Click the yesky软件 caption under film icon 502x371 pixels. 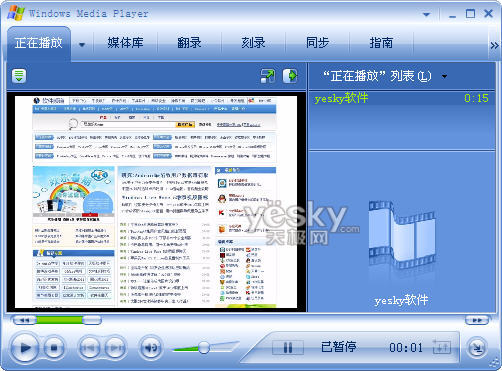401,300
